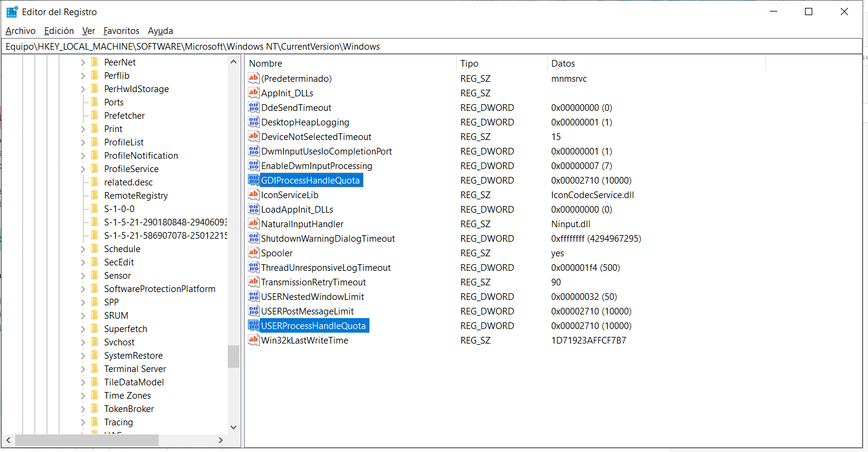Image resolution: width=868 pixels, height=452 pixels.
Task: Click the tree pane scroll-up arrow
Action: click(233, 61)
